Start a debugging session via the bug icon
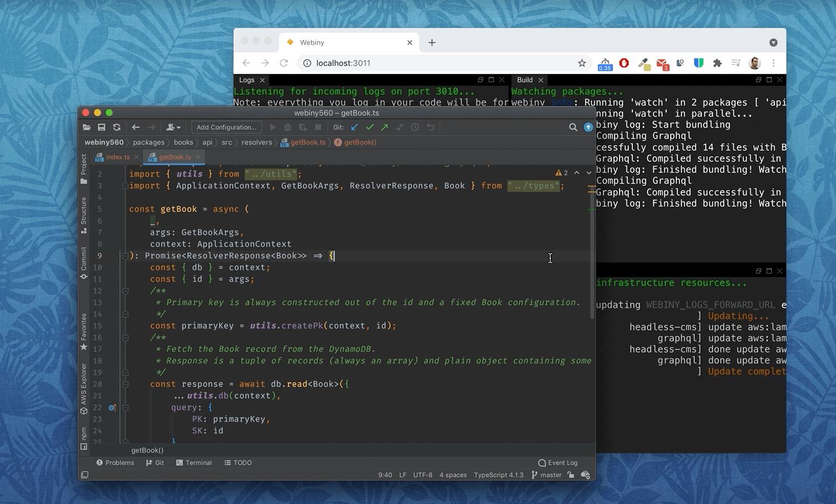 pos(287,127)
